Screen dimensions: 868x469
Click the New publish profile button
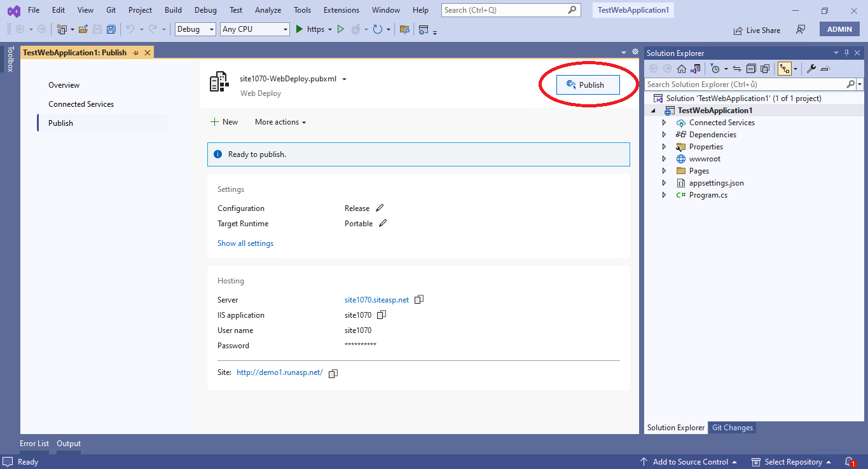(224, 122)
